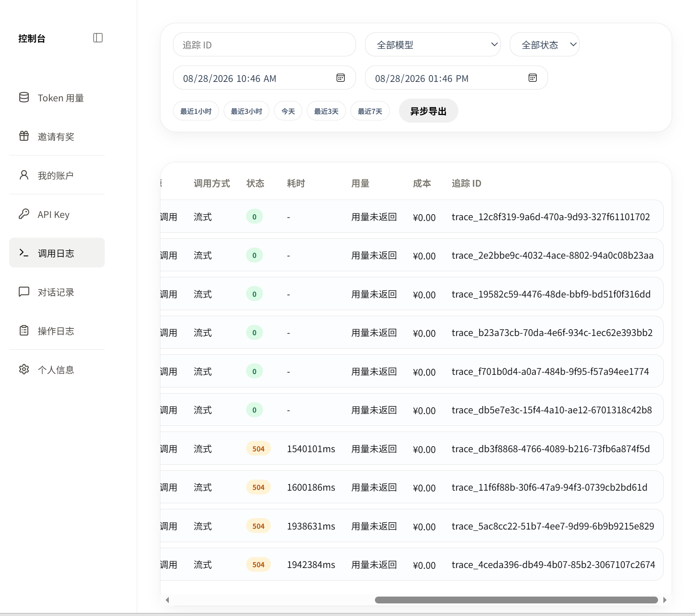Click the gift icon for 邀请有奖
This screenshot has height=616, width=695.
click(x=24, y=136)
